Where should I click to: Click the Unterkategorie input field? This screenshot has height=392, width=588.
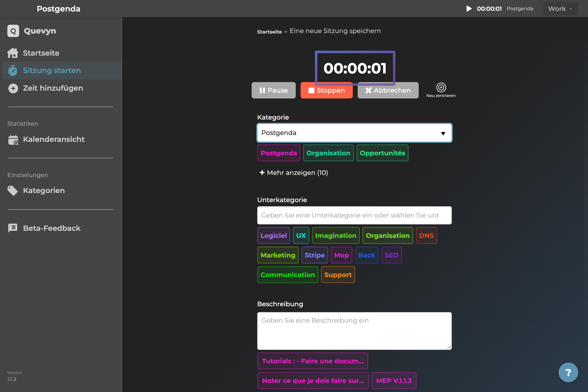coord(354,215)
